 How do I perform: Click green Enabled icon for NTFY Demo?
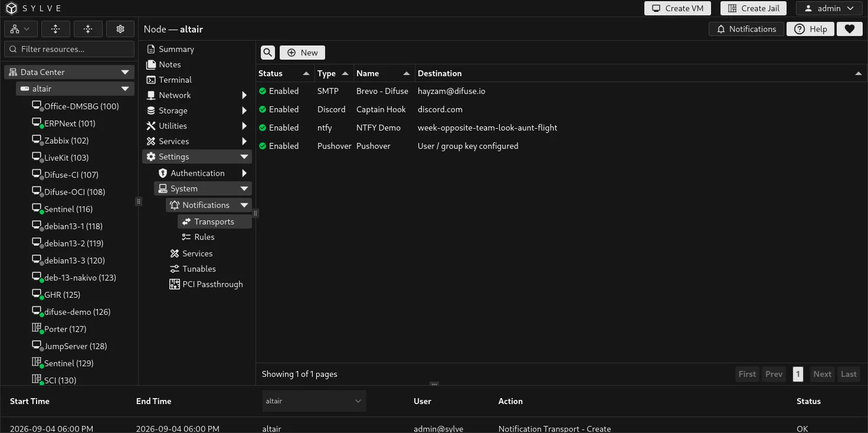pos(263,128)
